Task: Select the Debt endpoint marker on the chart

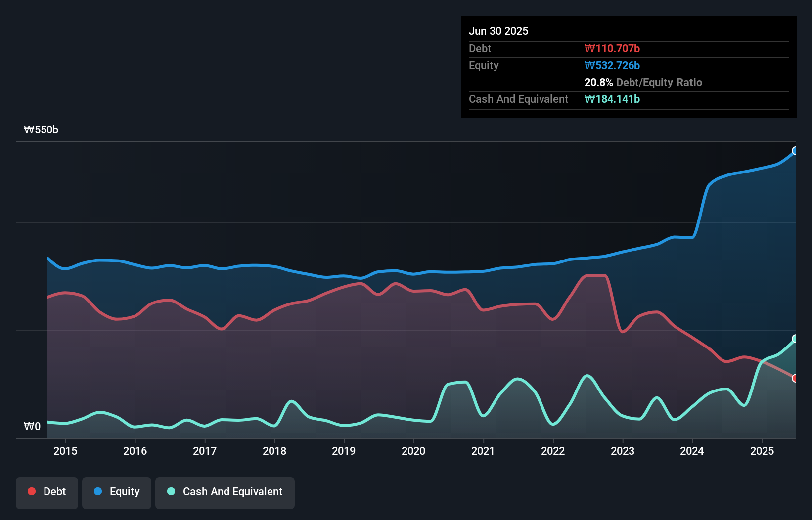Action: click(795, 378)
